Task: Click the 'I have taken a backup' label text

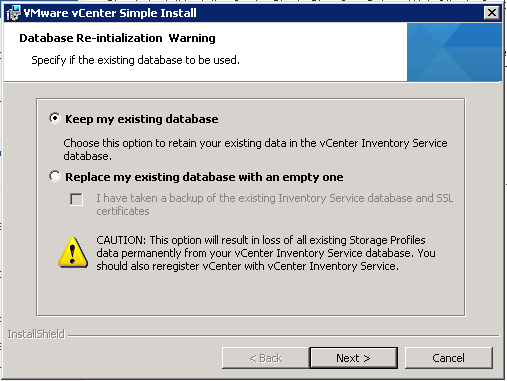Action: tap(275, 204)
